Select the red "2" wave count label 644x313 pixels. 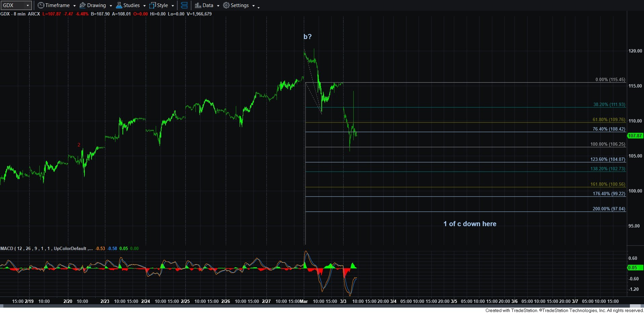79,145
